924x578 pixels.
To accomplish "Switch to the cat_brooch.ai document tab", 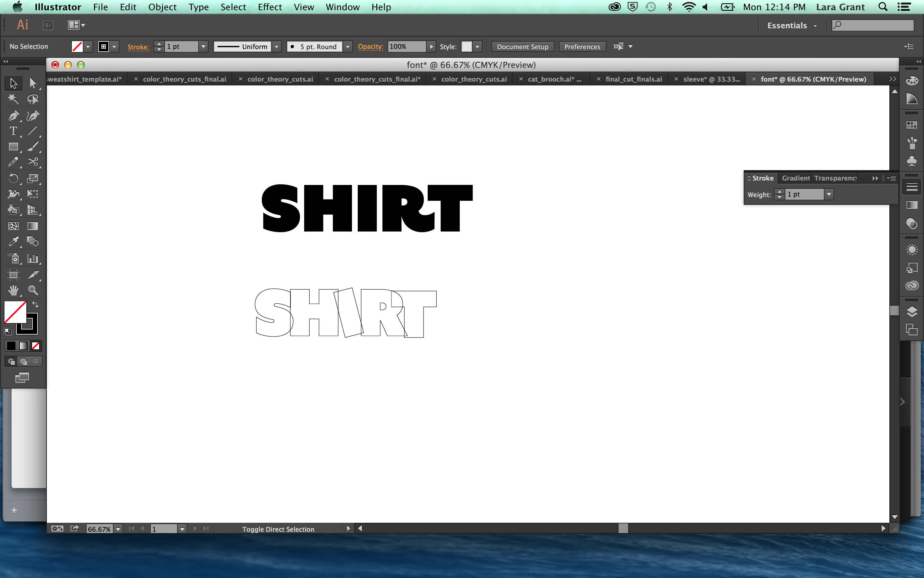I will [554, 79].
